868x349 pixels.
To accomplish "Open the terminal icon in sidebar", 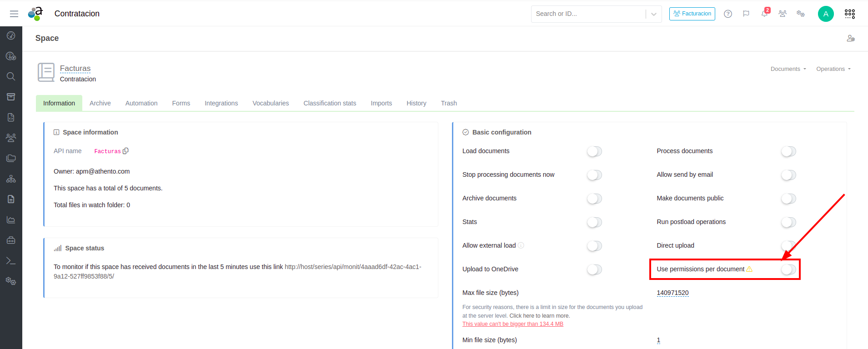I will point(11,261).
